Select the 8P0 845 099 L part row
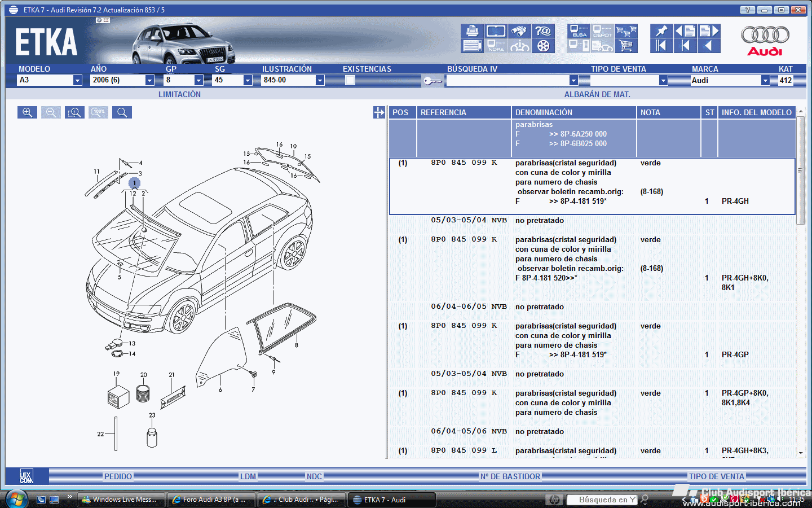The height and width of the screenshot is (508, 812). (x=592, y=451)
